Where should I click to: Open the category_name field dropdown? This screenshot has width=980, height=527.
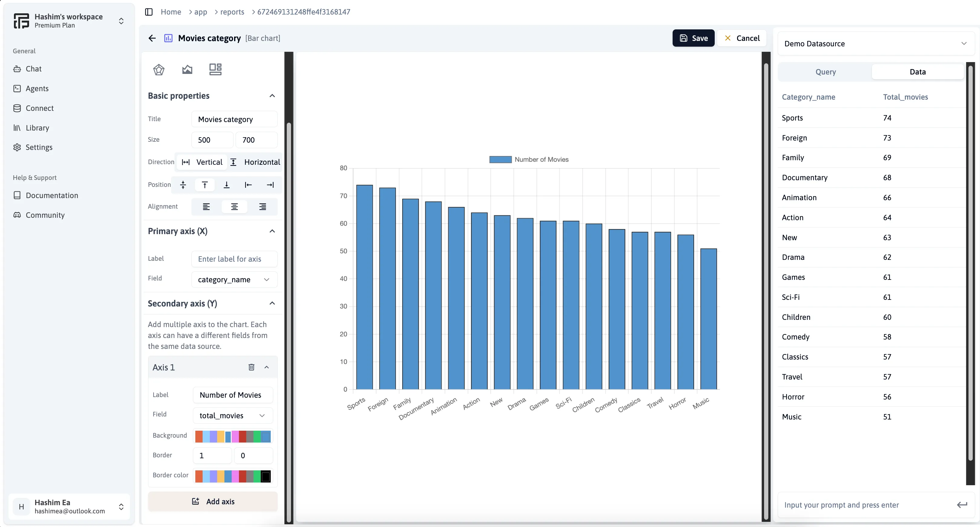(x=234, y=280)
